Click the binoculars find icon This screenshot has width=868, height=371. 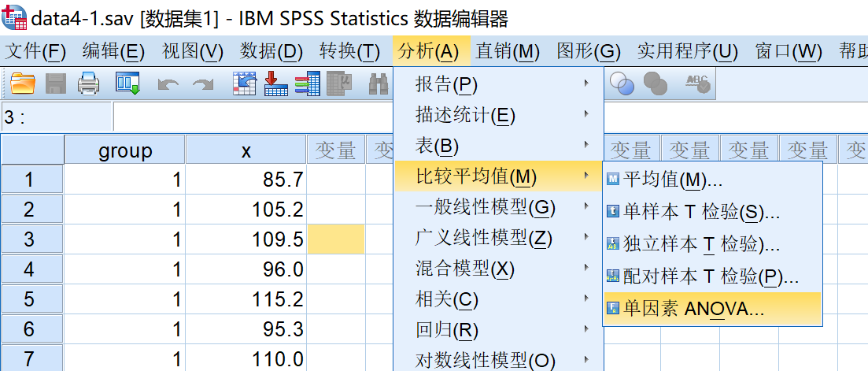tap(379, 83)
